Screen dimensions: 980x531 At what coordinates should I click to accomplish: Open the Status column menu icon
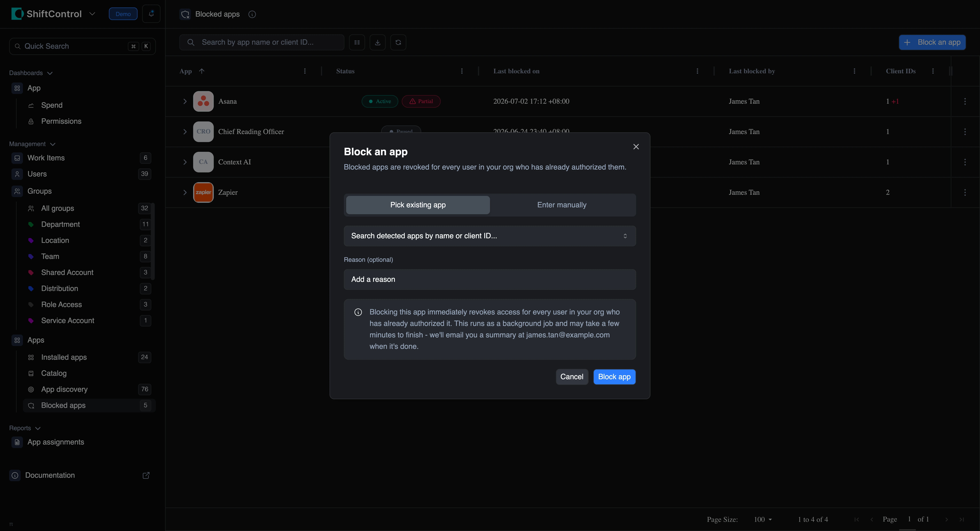coord(462,71)
